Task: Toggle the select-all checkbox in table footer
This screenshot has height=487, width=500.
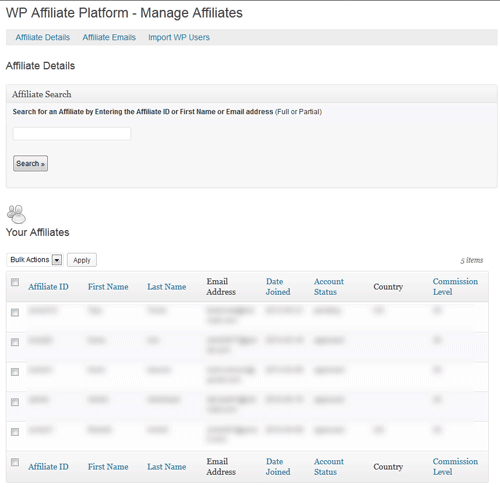Action: tap(15, 462)
